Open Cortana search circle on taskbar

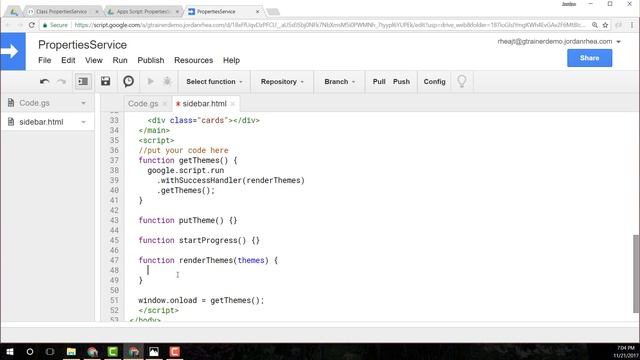coord(30,351)
